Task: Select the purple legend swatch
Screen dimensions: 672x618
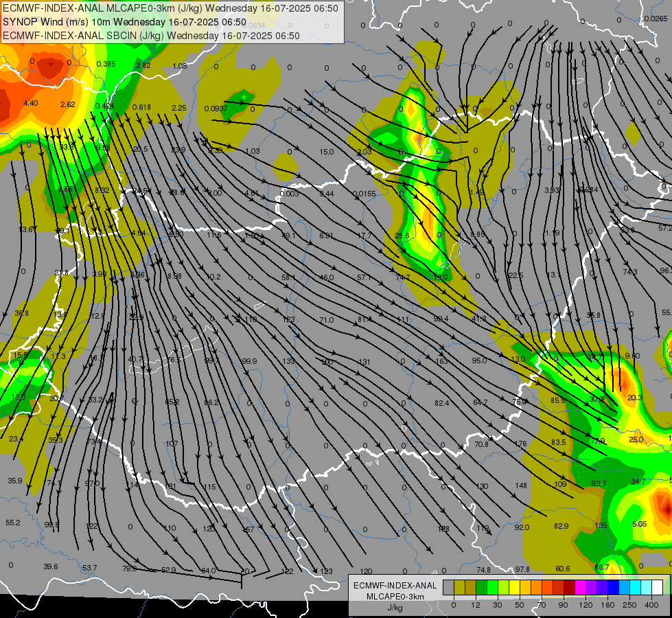Action: click(592, 587)
